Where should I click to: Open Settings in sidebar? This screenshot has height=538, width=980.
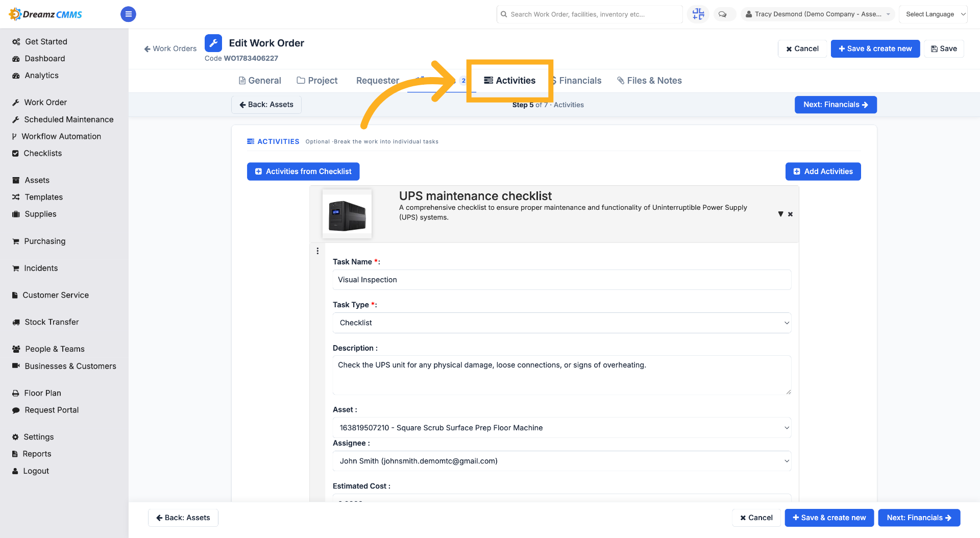point(33,437)
